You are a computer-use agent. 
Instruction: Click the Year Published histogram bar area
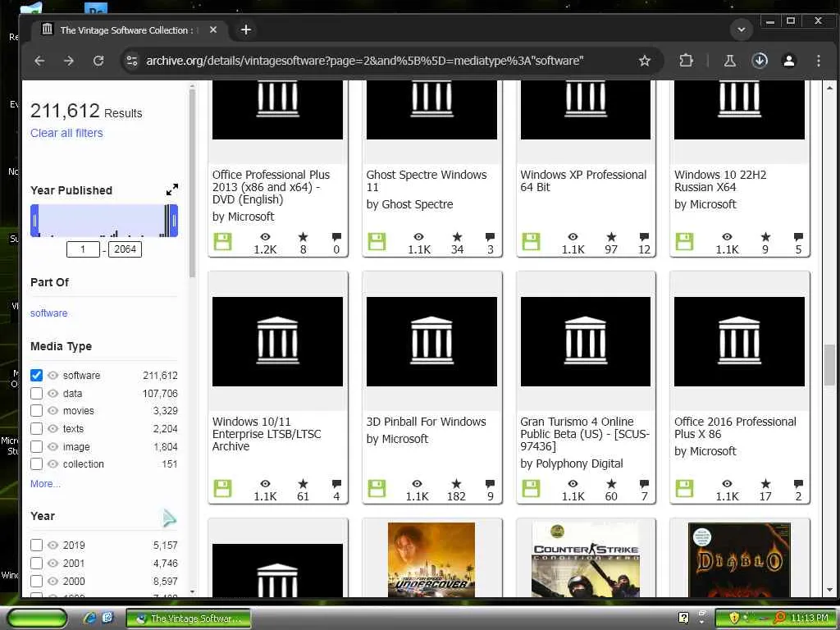(104, 221)
